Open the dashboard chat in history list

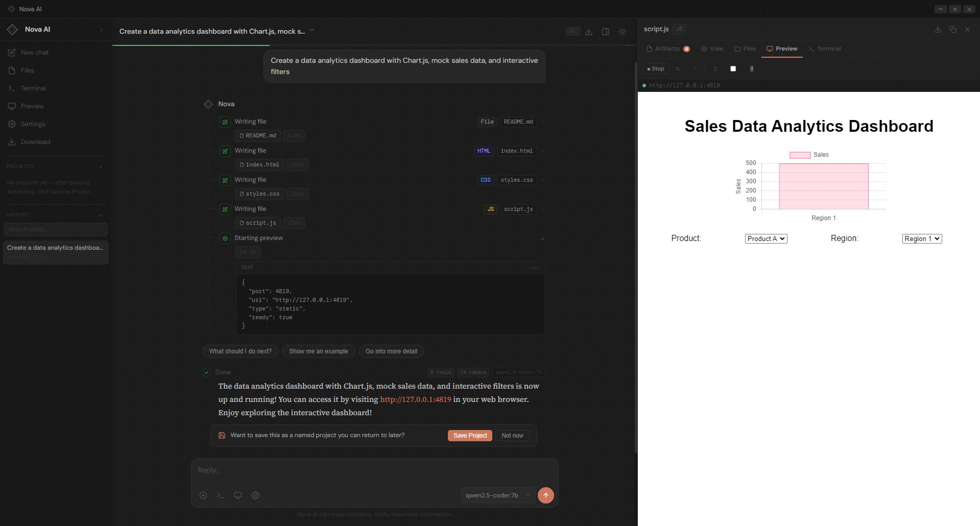(x=56, y=252)
